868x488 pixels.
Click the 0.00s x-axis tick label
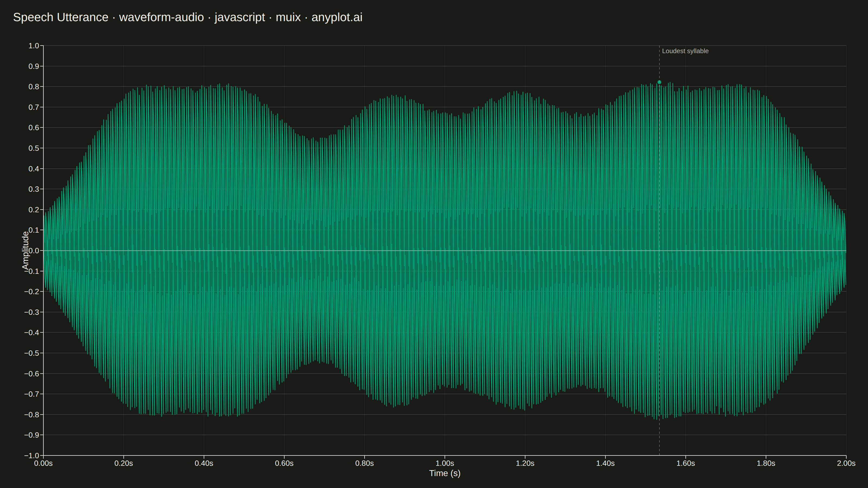(x=43, y=463)
